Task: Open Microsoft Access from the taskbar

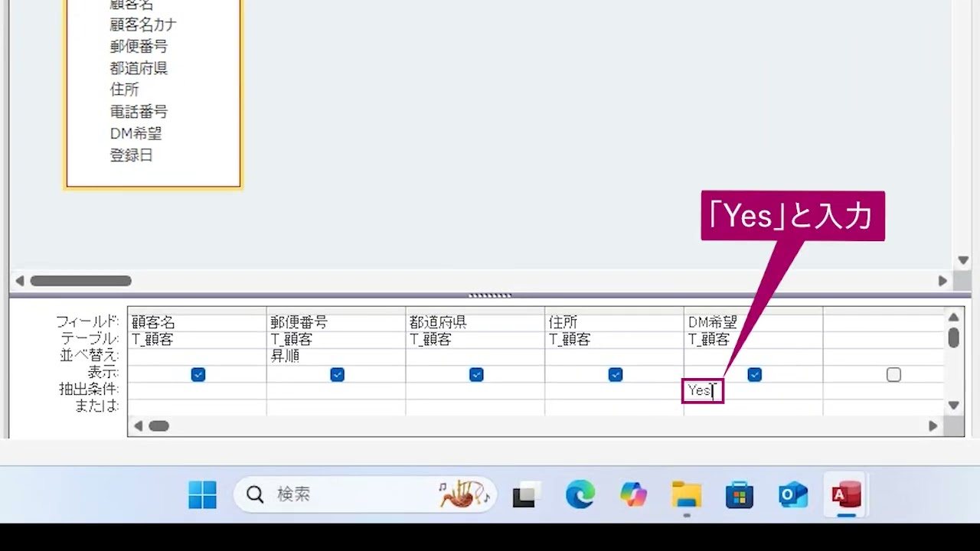Action: (x=844, y=494)
